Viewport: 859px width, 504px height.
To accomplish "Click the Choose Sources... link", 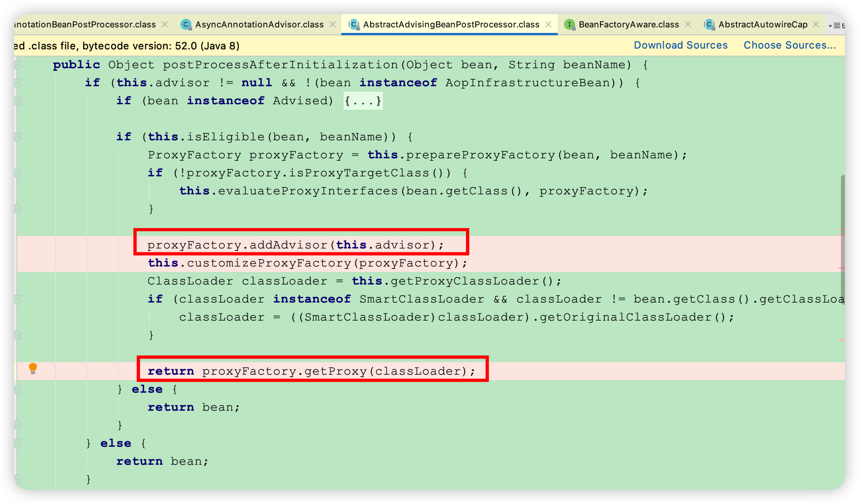I will [x=790, y=45].
